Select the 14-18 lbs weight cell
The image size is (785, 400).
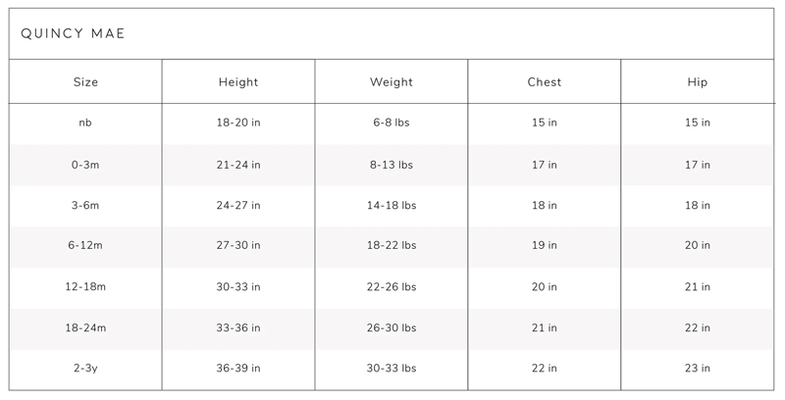[391, 205]
